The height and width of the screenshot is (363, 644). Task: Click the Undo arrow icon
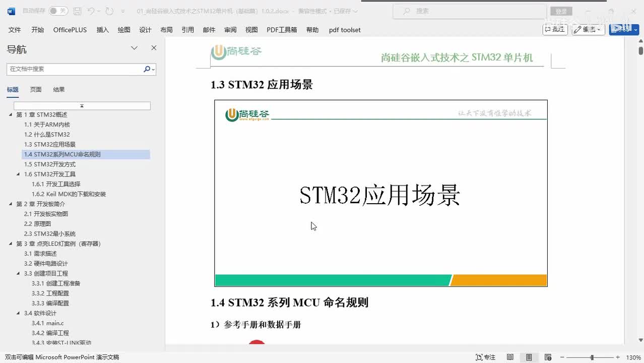[x=91, y=11]
